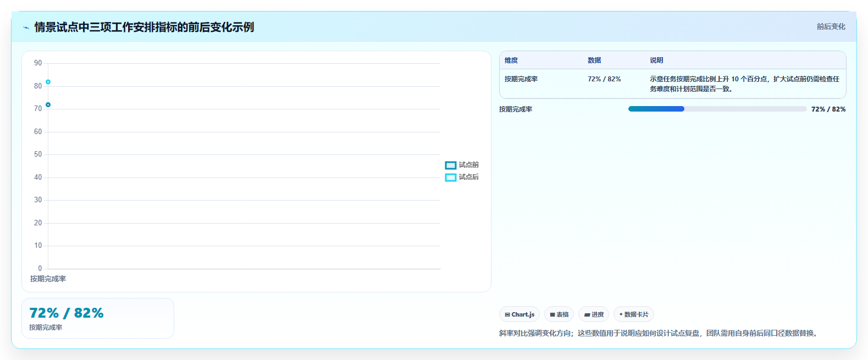
Task: Open the 72% / 82% data card
Action: [x=98, y=318]
